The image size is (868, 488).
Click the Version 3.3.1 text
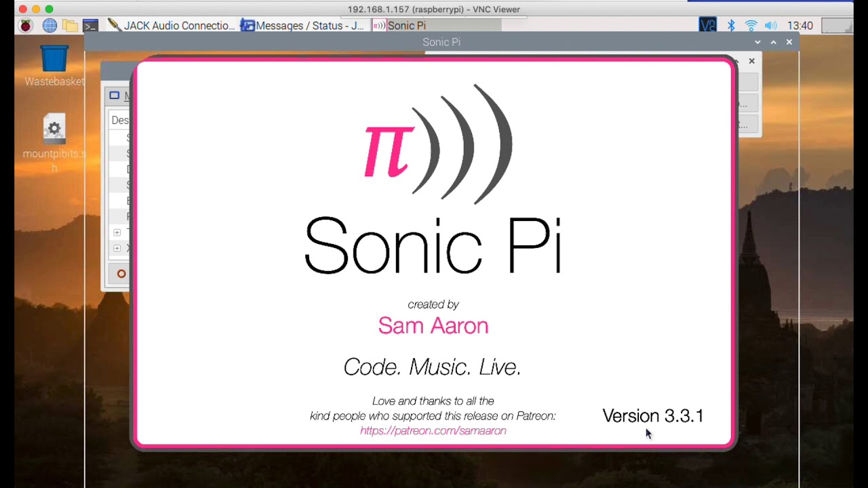click(652, 415)
